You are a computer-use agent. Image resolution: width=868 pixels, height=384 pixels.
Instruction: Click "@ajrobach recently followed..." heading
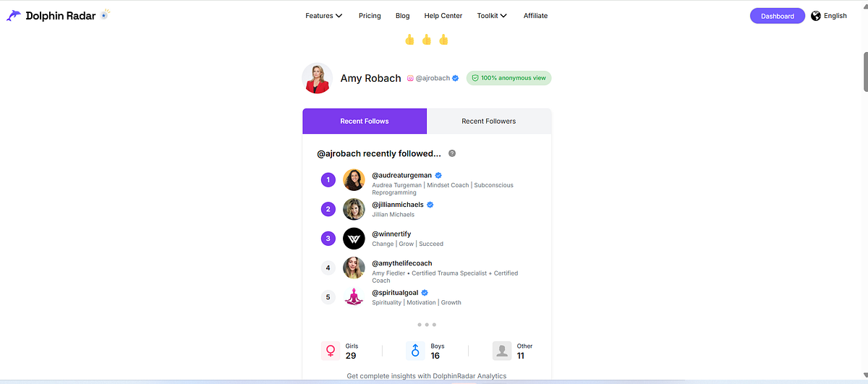pyautogui.click(x=379, y=153)
